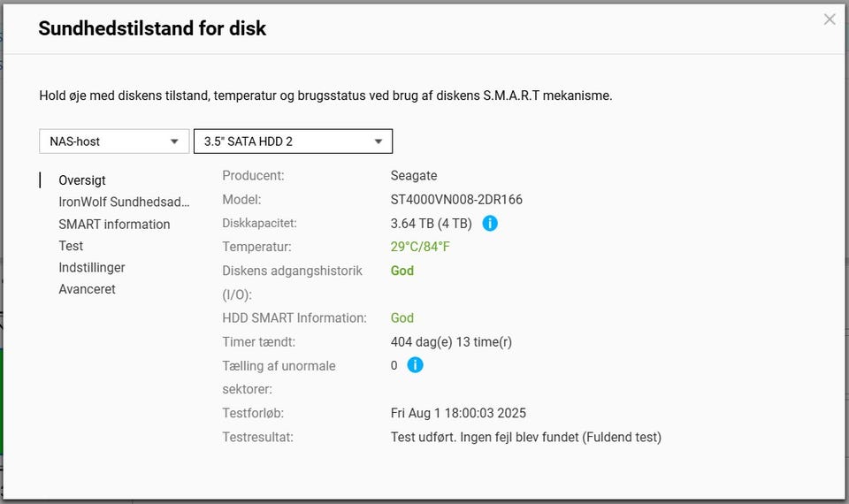Viewport: 849px width, 504px height.
Task: Close the disk health dialog
Action: tap(829, 19)
